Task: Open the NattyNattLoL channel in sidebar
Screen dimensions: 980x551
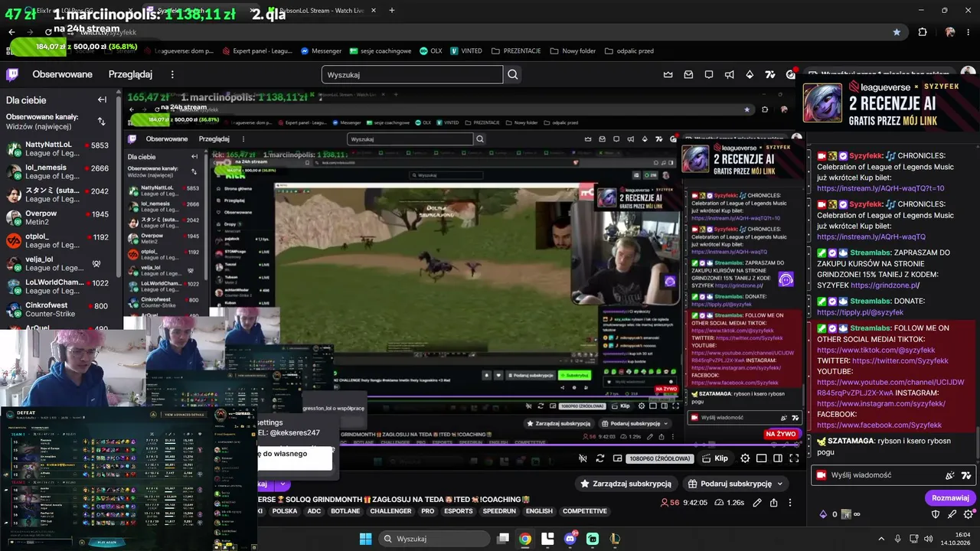Action: [59, 148]
